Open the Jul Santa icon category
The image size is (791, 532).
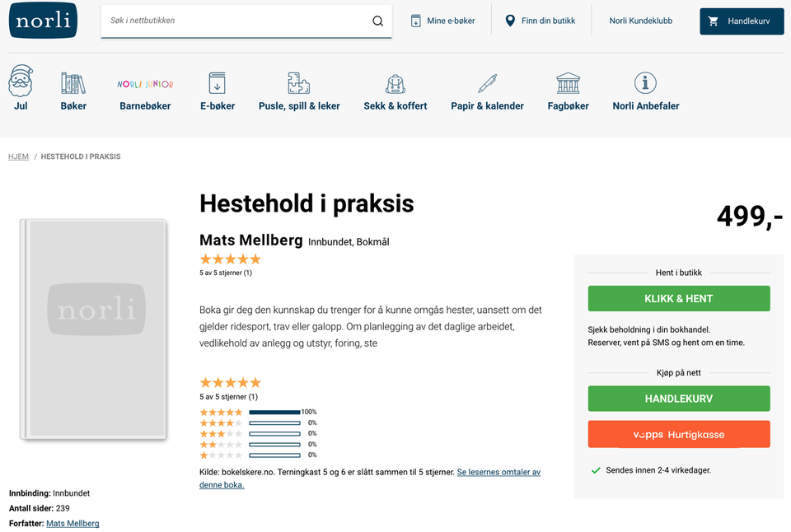tap(21, 82)
